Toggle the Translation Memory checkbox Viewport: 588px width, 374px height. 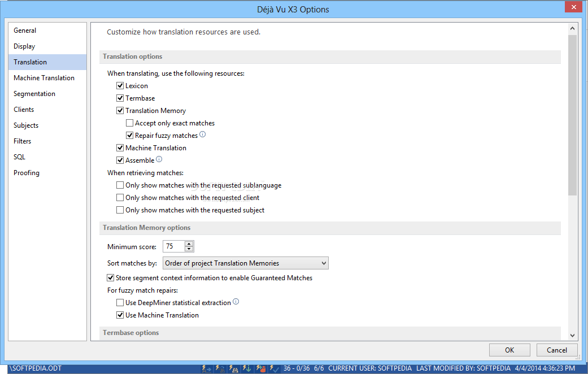pyautogui.click(x=120, y=110)
